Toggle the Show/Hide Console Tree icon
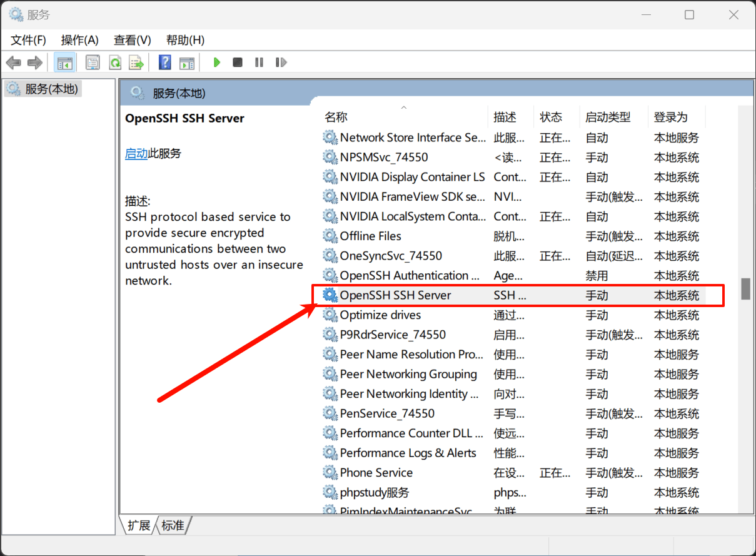Image resolution: width=756 pixels, height=556 pixels. click(64, 63)
